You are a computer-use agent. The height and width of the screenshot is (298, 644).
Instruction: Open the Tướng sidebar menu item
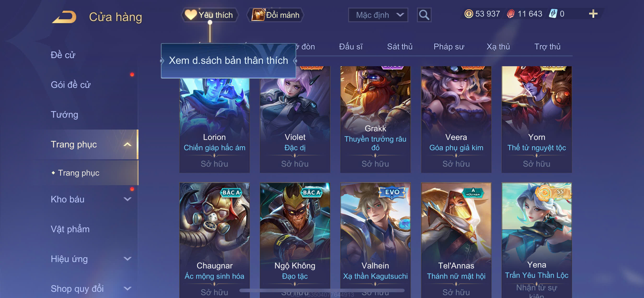pos(64,115)
